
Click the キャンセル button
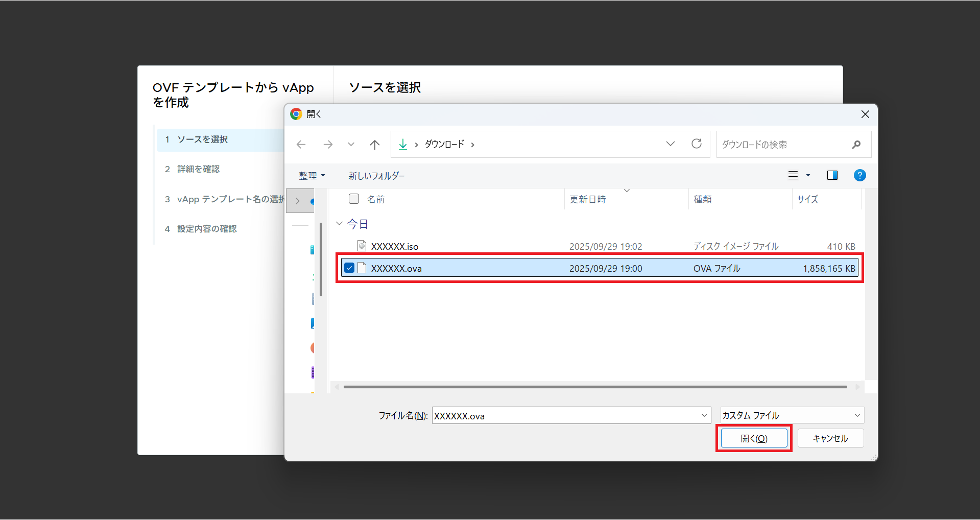(830, 438)
